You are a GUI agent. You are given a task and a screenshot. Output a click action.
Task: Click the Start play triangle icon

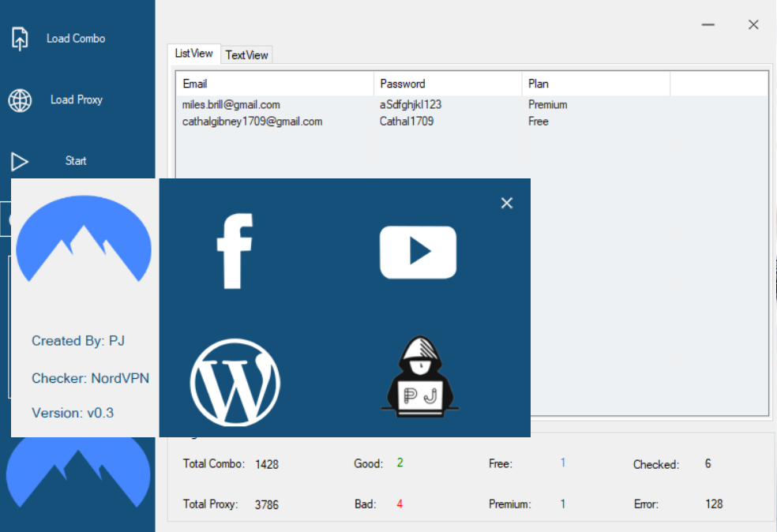click(x=19, y=162)
